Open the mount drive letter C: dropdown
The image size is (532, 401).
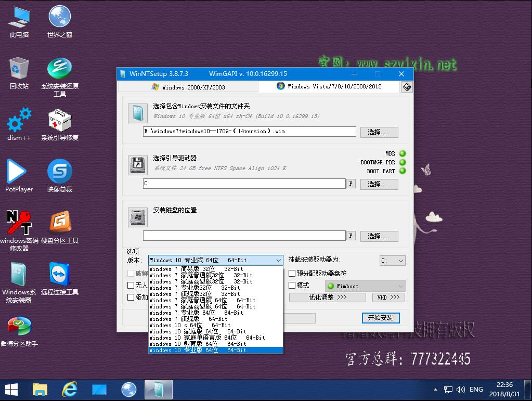tap(393, 261)
